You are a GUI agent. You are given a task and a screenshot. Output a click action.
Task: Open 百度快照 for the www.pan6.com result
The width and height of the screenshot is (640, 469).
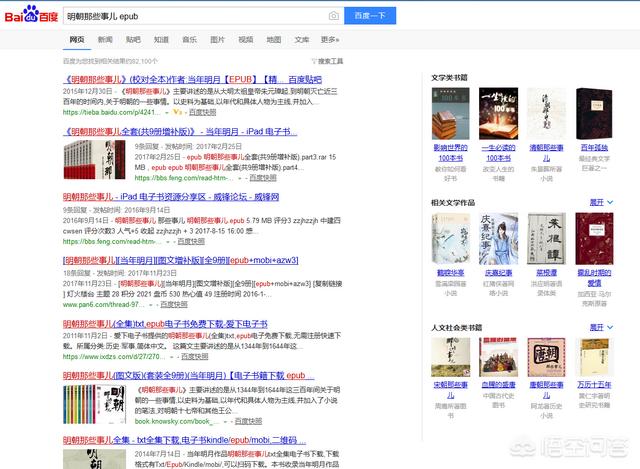pos(174,305)
